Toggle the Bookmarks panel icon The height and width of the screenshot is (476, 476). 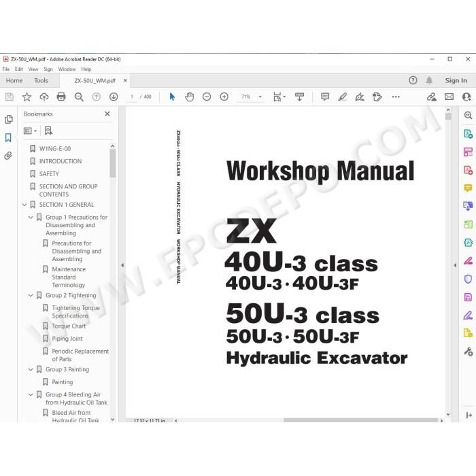[x=8, y=137]
